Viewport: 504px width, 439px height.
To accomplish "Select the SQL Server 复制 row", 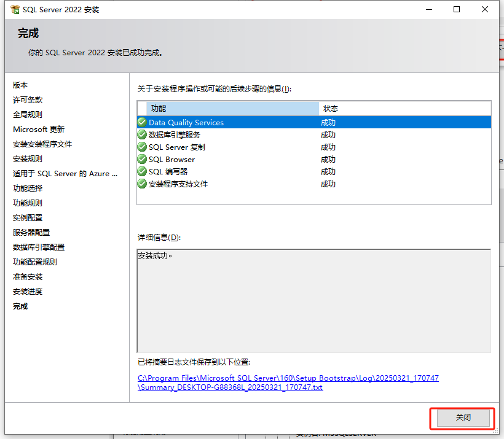I will click(x=314, y=147).
